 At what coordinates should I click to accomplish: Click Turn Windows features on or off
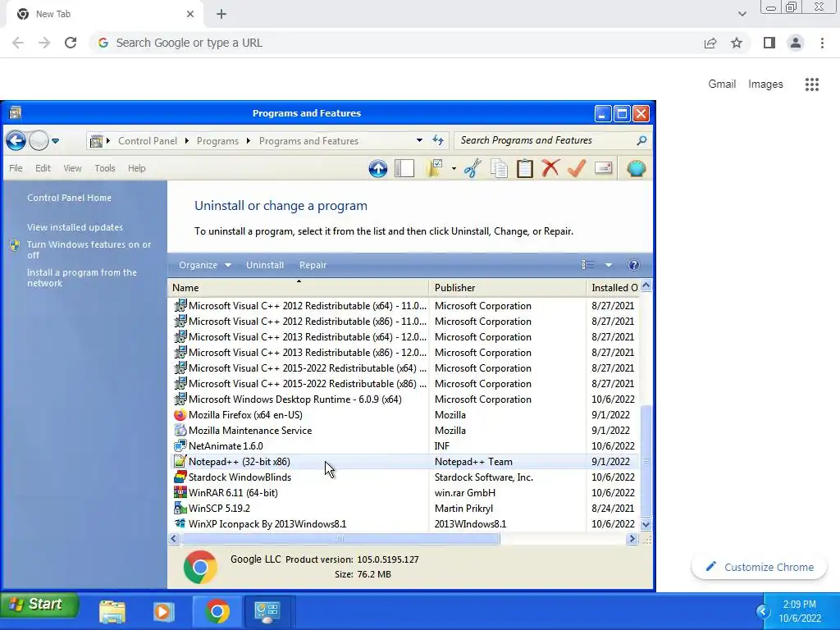[89, 249]
